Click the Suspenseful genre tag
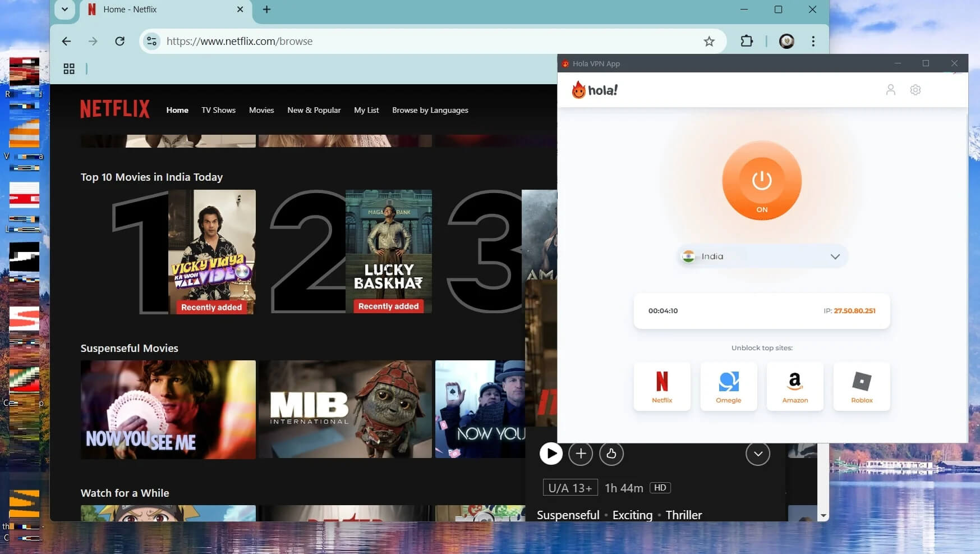The image size is (980, 554). coord(568,515)
